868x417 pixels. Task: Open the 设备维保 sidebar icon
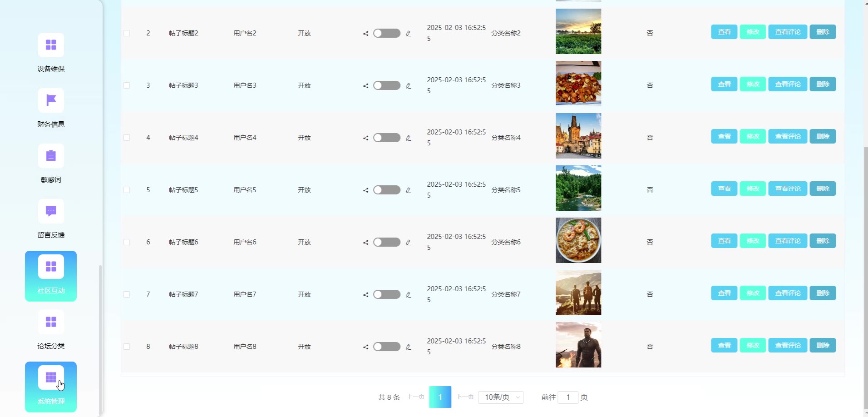click(51, 45)
